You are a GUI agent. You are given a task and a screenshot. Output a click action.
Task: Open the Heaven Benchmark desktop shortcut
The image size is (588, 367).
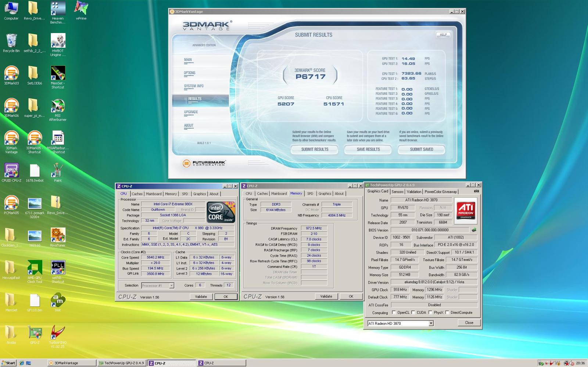coord(58,12)
